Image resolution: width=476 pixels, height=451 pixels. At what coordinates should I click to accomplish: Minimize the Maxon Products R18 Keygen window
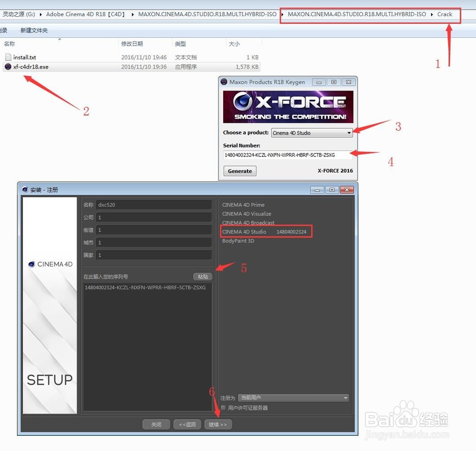(x=319, y=82)
